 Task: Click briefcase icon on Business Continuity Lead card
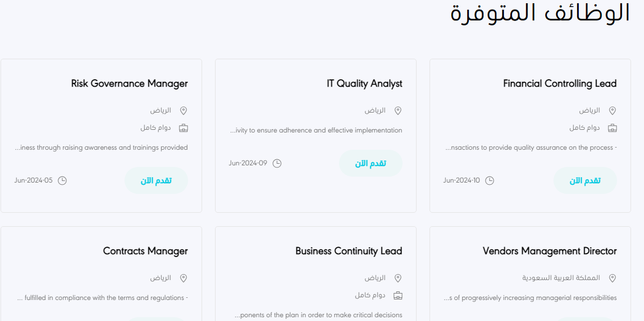(x=398, y=296)
